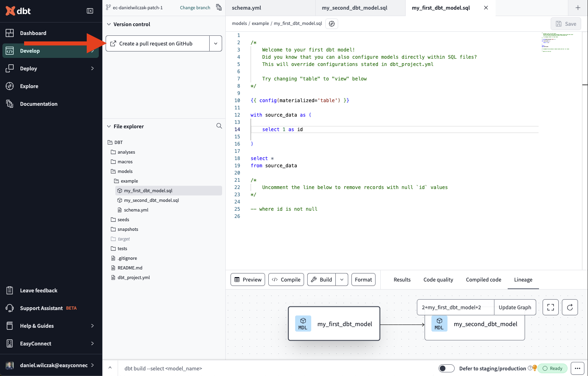Expand the EasyConnect account chevron
The width and height of the screenshot is (588, 376).
click(92, 343)
